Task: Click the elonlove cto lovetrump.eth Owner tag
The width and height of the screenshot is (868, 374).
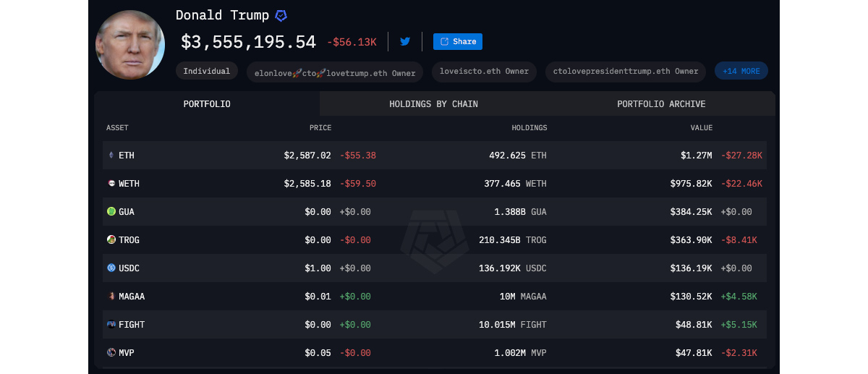Action: 335,72
